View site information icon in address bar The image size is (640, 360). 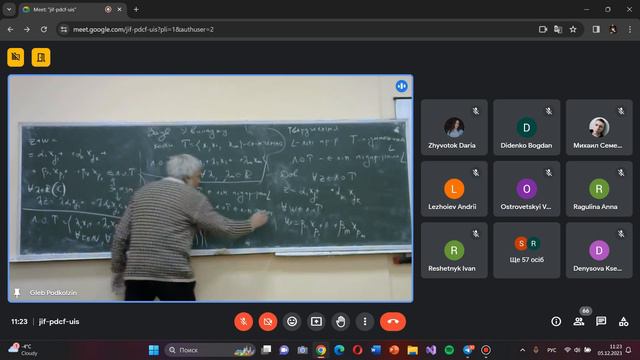point(64,29)
